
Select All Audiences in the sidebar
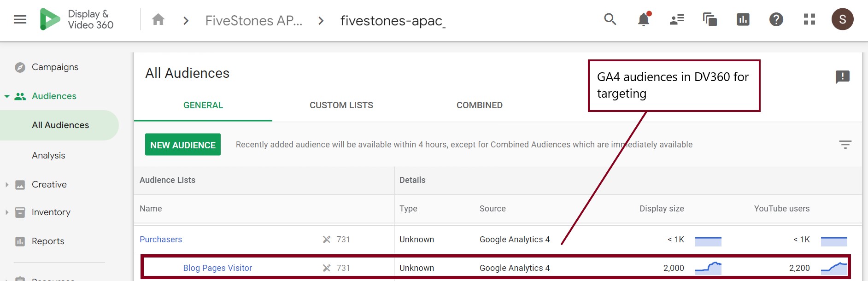coord(59,125)
